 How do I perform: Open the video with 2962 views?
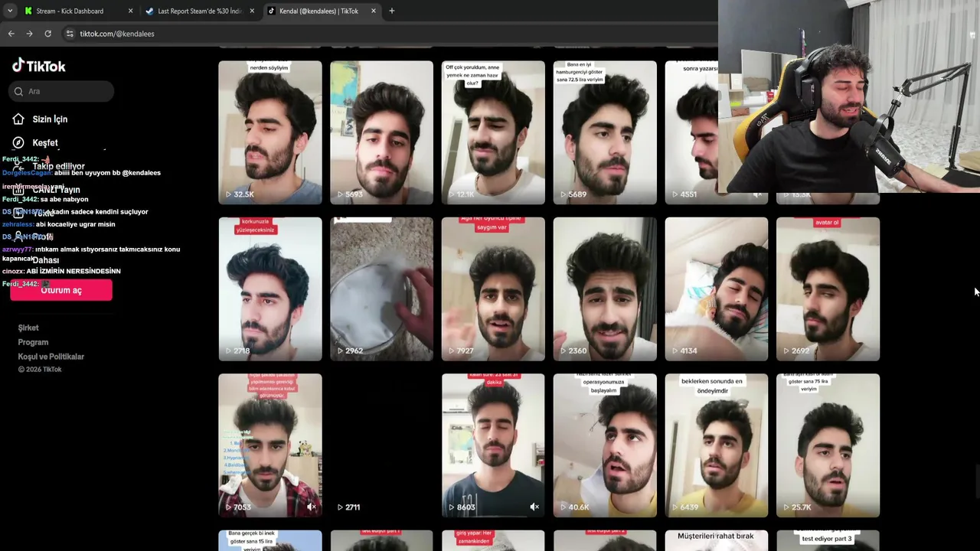point(381,289)
